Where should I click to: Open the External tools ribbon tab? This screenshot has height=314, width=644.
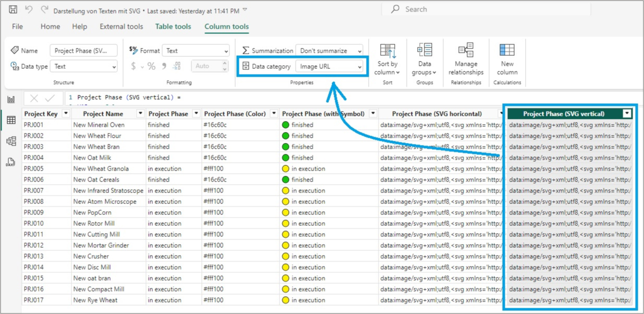tap(121, 26)
